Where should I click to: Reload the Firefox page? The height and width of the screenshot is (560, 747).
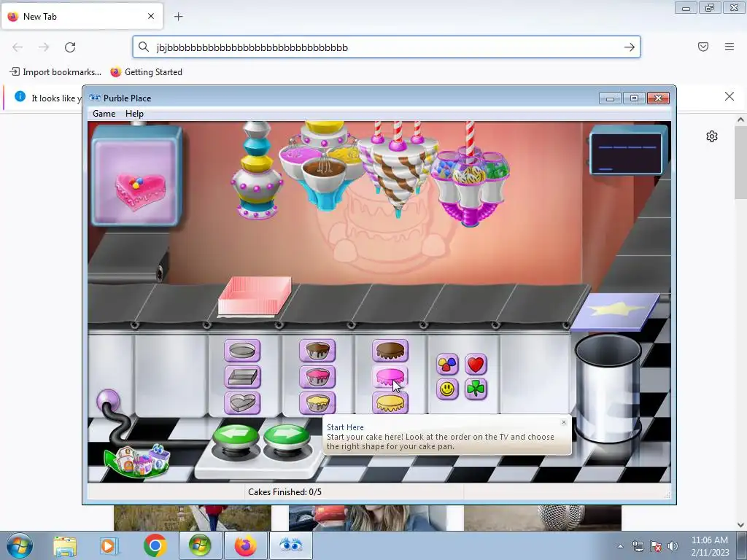70,47
